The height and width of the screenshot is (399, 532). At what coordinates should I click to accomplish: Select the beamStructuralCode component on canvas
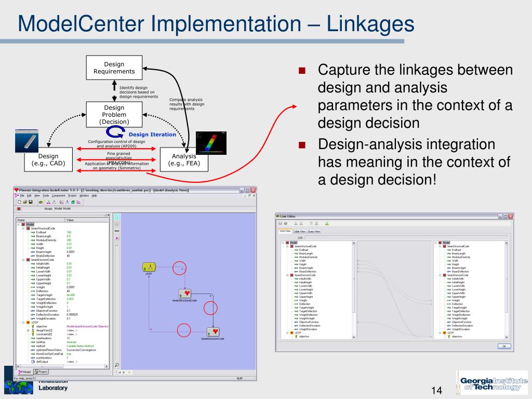click(x=184, y=294)
